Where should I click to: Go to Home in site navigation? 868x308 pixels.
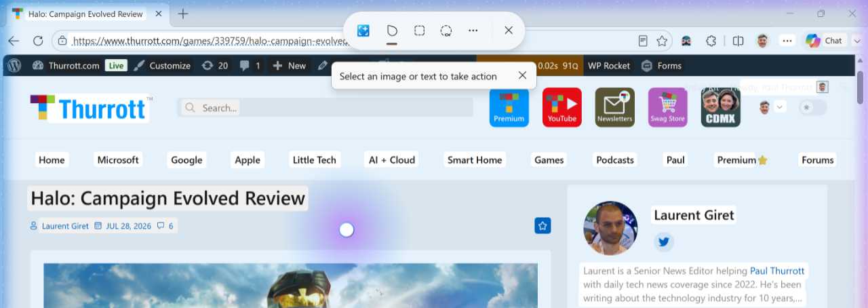click(x=52, y=159)
